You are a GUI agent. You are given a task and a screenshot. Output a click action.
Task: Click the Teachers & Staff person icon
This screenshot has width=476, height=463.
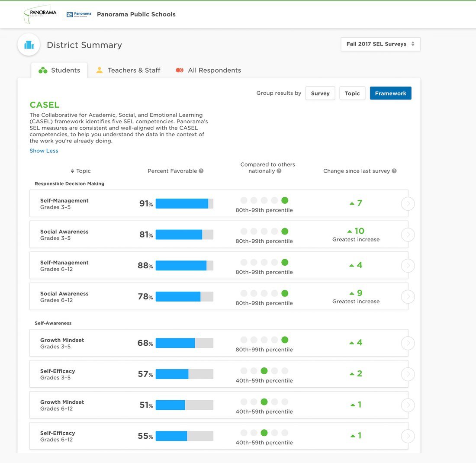[99, 69]
